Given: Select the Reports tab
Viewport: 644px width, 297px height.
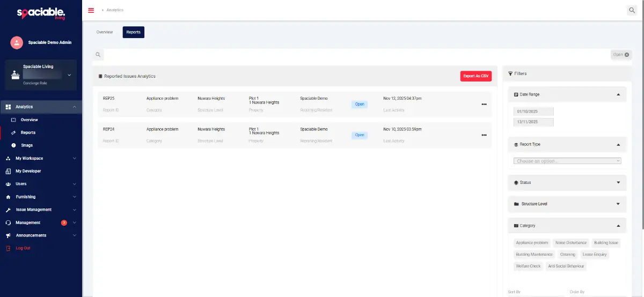Looking at the screenshot, I should [134, 32].
